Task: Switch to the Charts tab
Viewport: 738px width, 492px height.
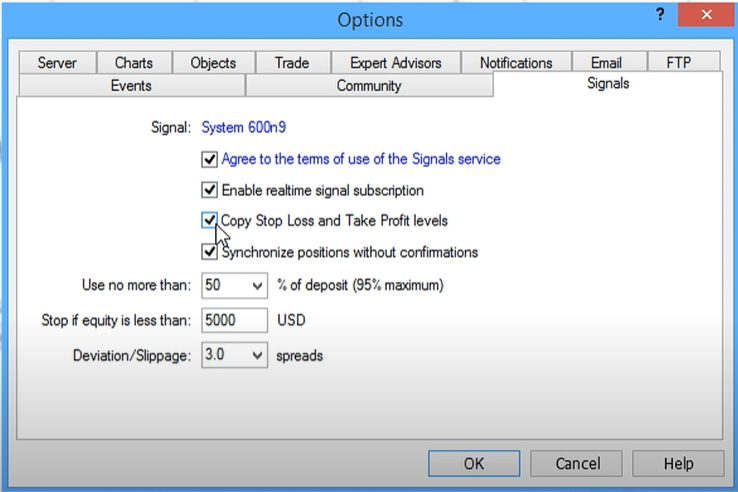Action: [134, 63]
